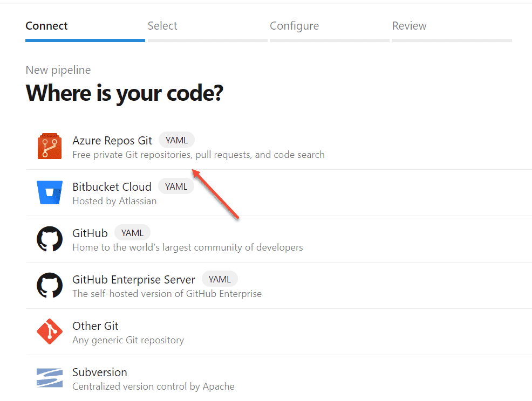Image resolution: width=532 pixels, height=401 pixels.
Task: Click the Other Git red diamond icon
Action: click(50, 331)
